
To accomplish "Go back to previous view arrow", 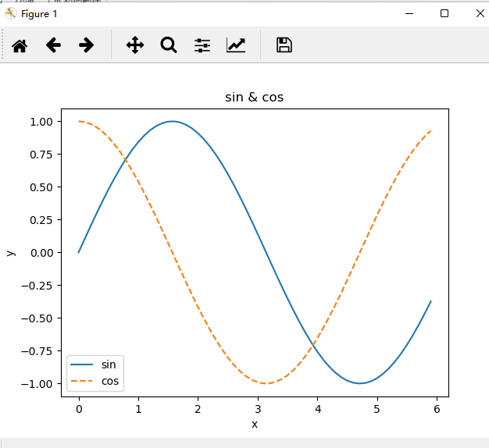I will pyautogui.click(x=53, y=45).
